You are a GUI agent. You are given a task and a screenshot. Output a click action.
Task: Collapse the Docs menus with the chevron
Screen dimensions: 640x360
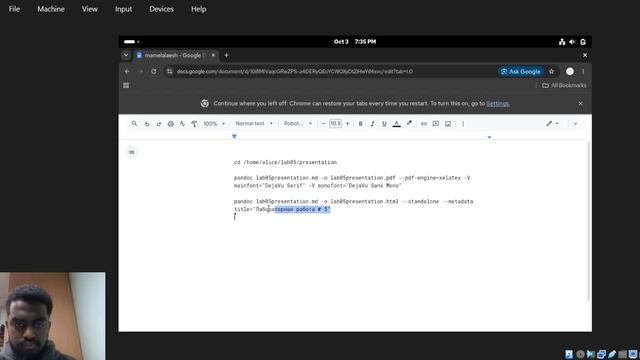(x=575, y=124)
